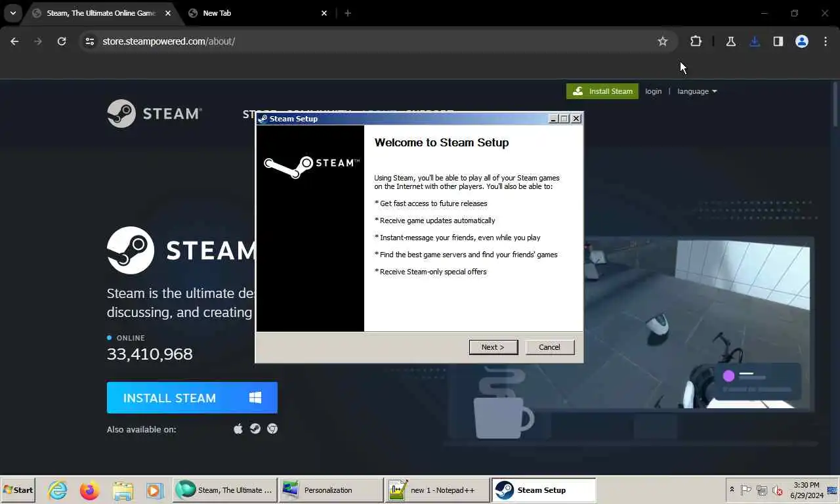Select the Steam Deck download icon
Screen dimensions: 840x504
click(x=255, y=429)
